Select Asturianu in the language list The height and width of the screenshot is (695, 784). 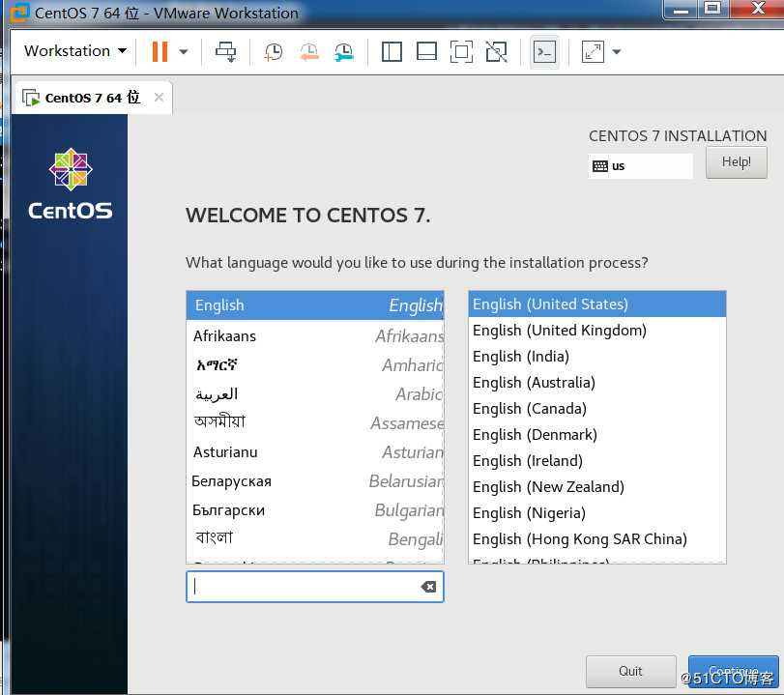point(315,452)
